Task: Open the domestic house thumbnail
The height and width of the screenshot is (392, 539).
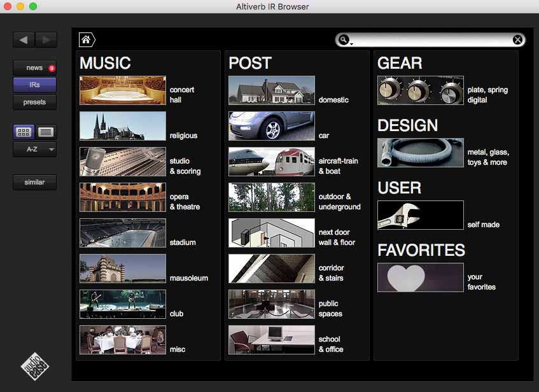Action: pyautogui.click(x=272, y=90)
